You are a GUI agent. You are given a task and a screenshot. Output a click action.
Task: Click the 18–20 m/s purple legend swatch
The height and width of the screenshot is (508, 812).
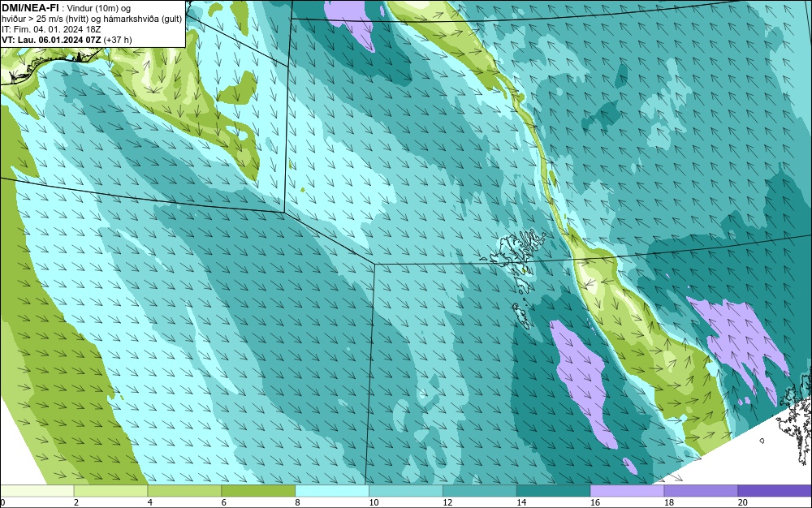click(x=702, y=491)
